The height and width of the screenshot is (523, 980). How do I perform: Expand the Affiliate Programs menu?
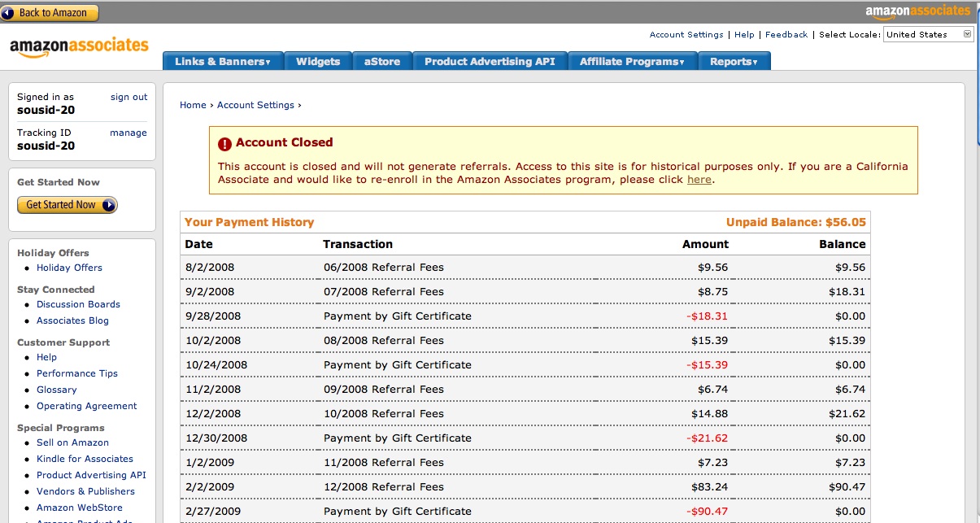[x=631, y=62]
